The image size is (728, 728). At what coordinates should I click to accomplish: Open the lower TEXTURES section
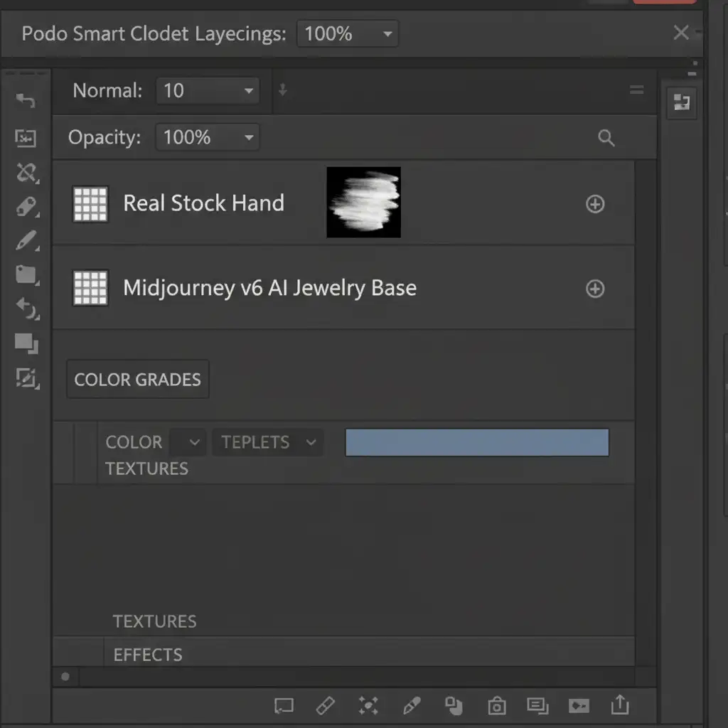point(154,621)
